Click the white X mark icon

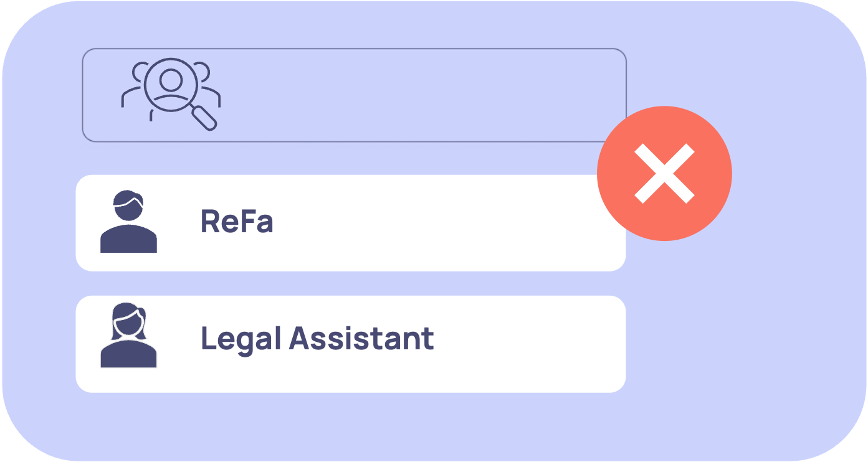[664, 174]
